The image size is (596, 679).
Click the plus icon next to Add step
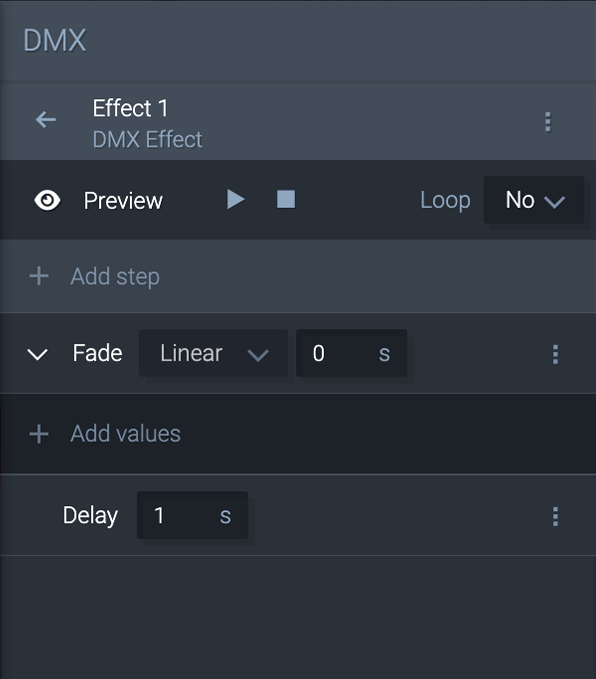pos(39,276)
